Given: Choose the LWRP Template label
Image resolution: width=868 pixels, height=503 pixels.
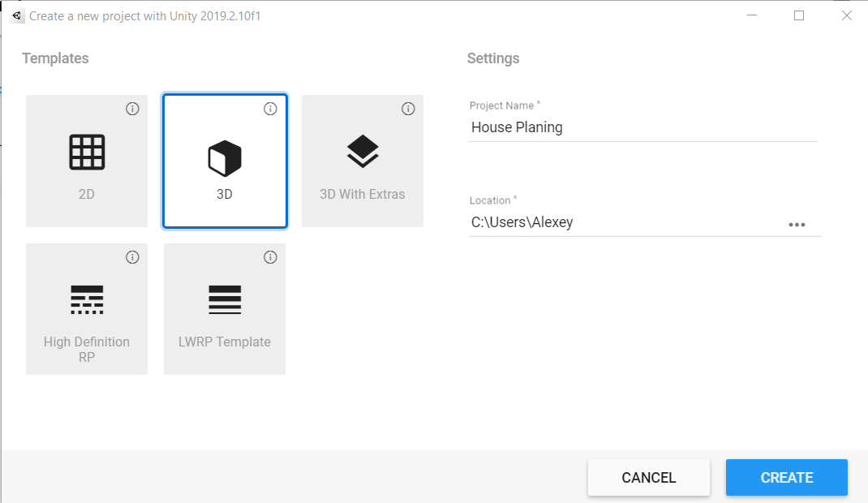Looking at the screenshot, I should pos(225,342).
